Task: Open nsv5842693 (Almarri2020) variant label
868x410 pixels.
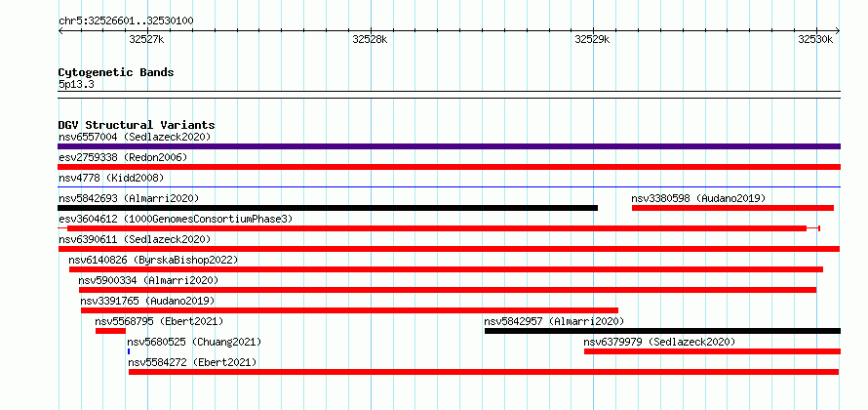Action: pyautogui.click(x=129, y=198)
